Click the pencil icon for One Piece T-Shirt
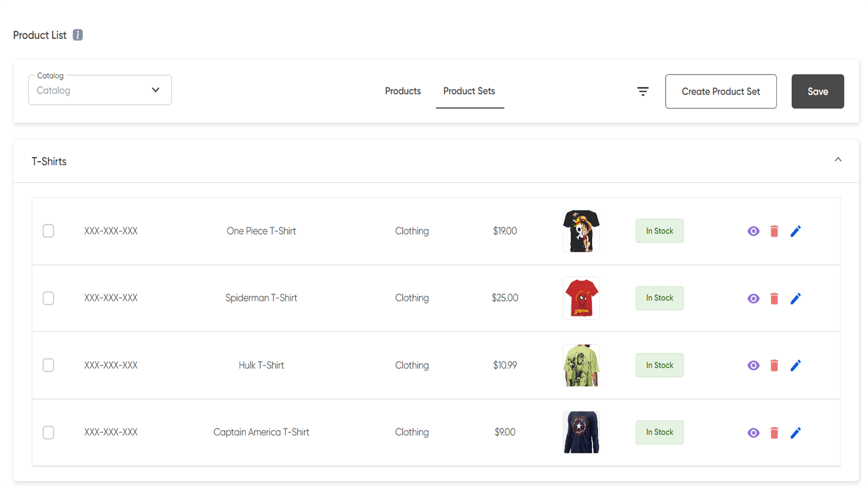 [795, 232]
